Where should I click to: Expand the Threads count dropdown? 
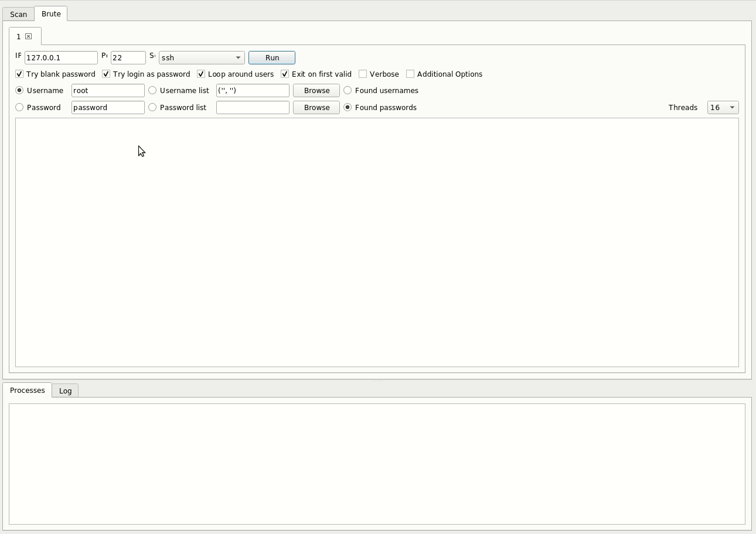(723, 107)
